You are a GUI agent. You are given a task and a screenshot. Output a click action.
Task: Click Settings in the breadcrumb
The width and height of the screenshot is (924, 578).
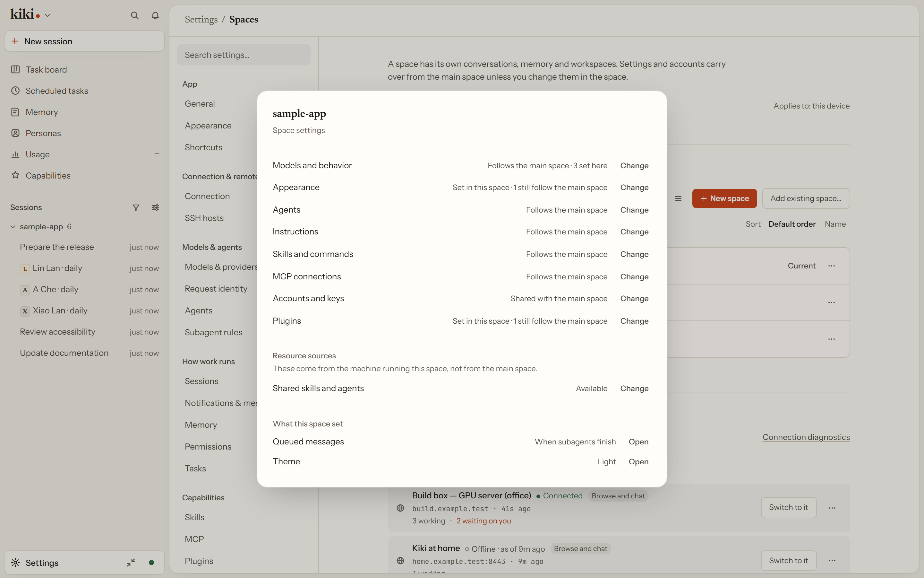point(201,20)
